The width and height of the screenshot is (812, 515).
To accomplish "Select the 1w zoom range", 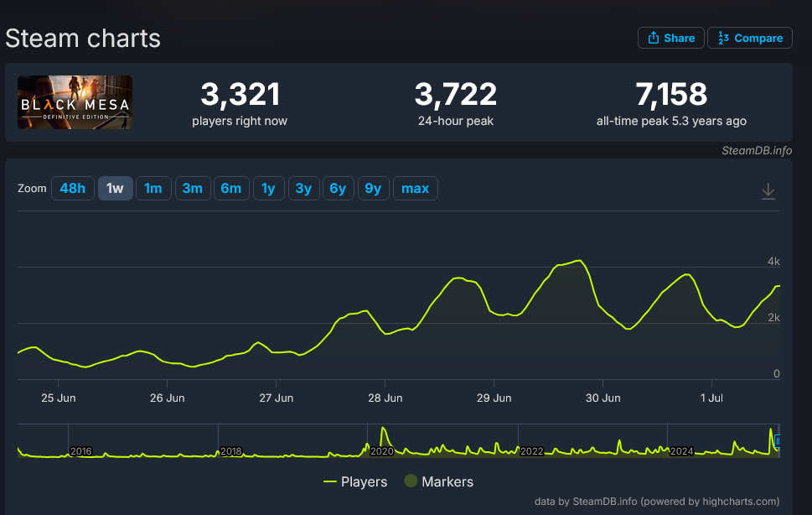I will tap(115, 188).
